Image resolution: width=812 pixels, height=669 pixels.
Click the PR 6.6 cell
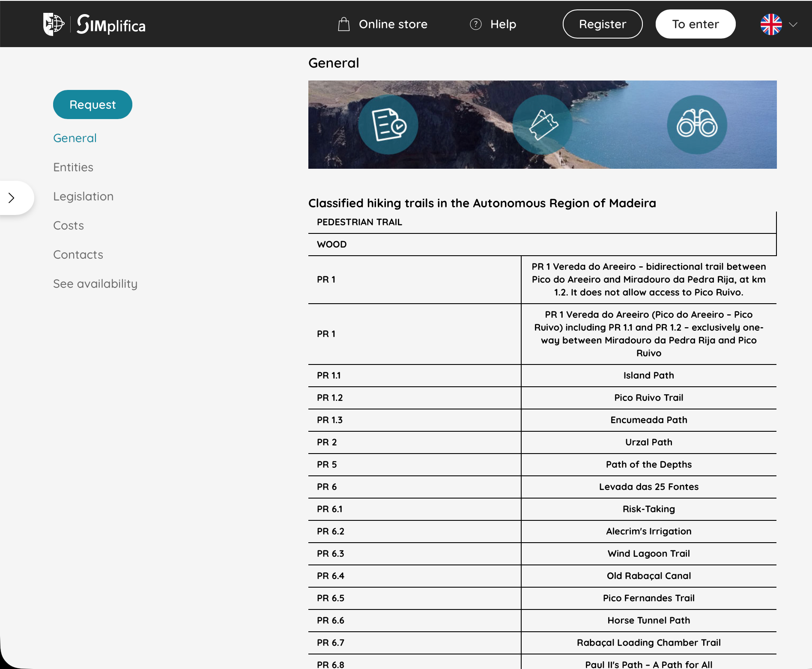(x=415, y=621)
